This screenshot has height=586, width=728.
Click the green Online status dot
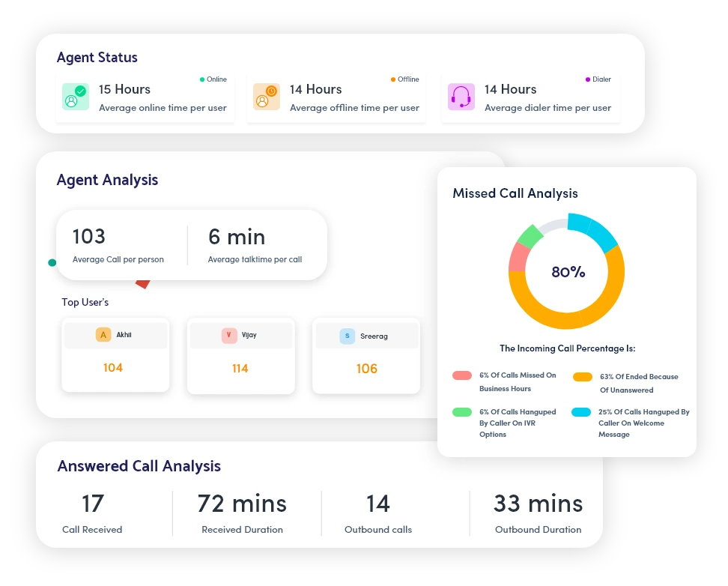click(x=202, y=79)
